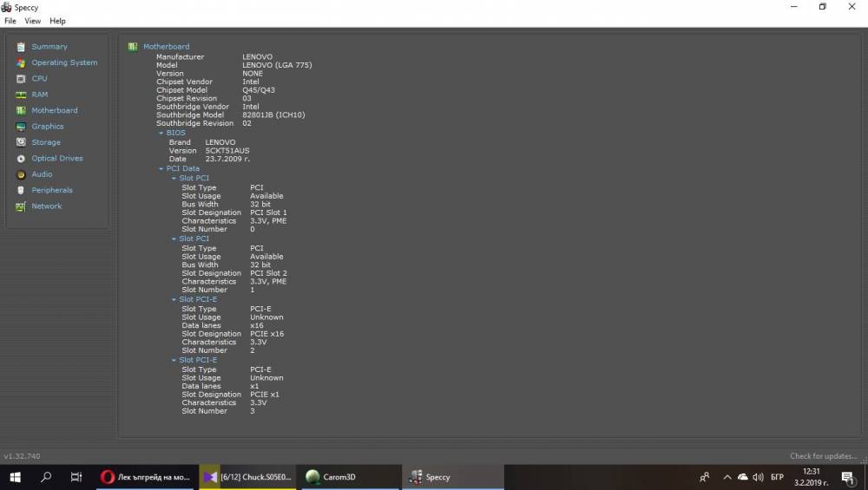The height and width of the screenshot is (490, 868).
Task: Select the version label v1.32.740
Action: 23,456
